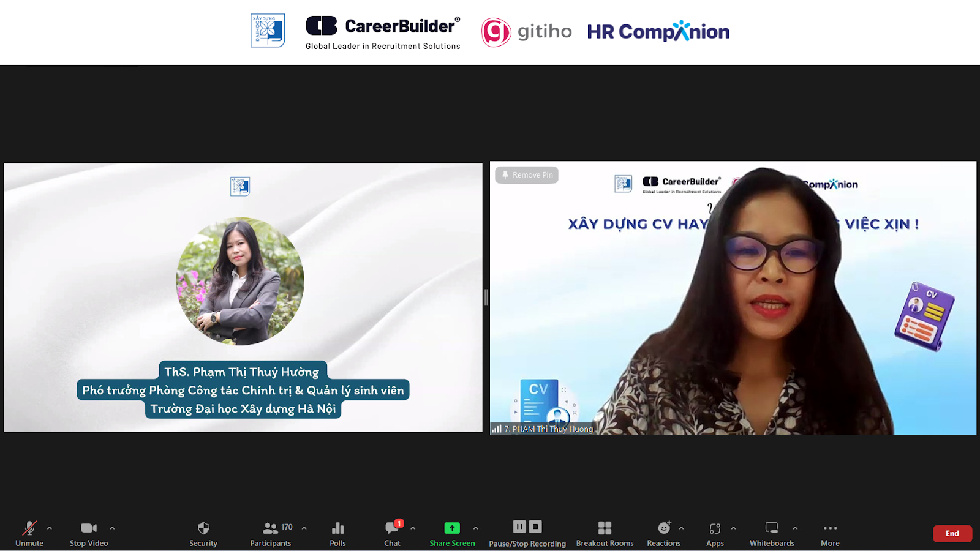Open Breakout Rooms grid icon
Viewport: 980px width, 551px height.
coord(605,534)
